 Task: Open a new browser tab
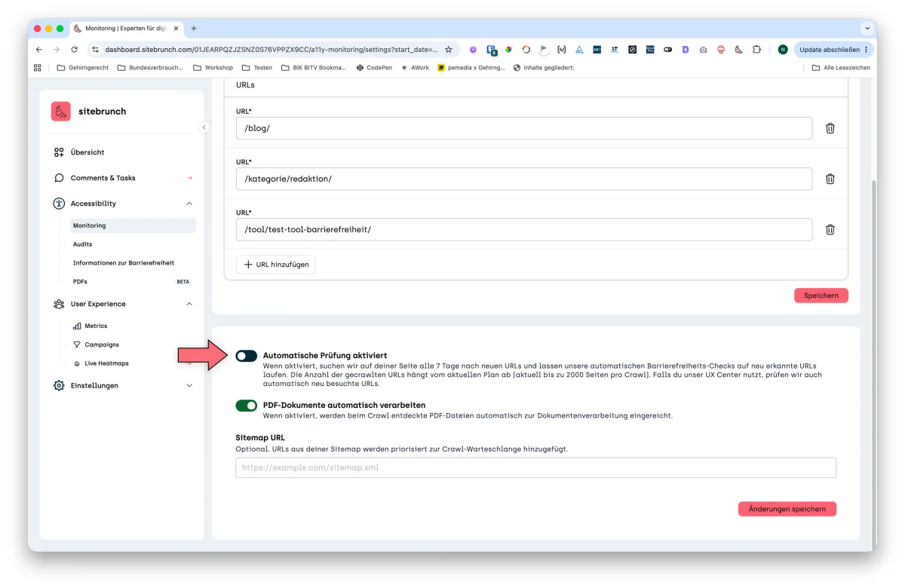point(194,29)
